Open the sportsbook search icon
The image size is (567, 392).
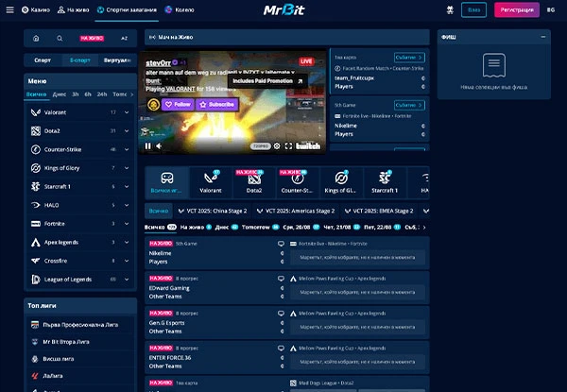60,39
